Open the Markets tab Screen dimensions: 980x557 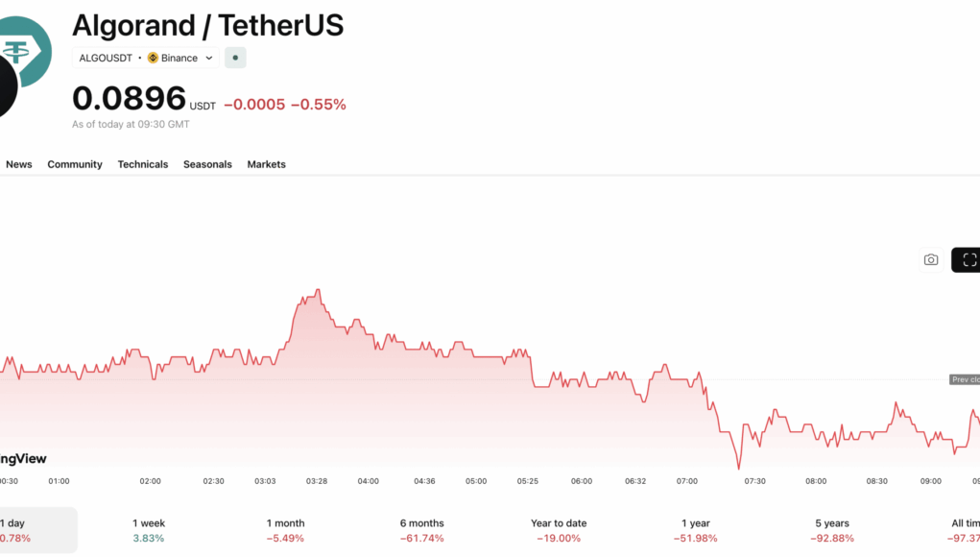[266, 164]
